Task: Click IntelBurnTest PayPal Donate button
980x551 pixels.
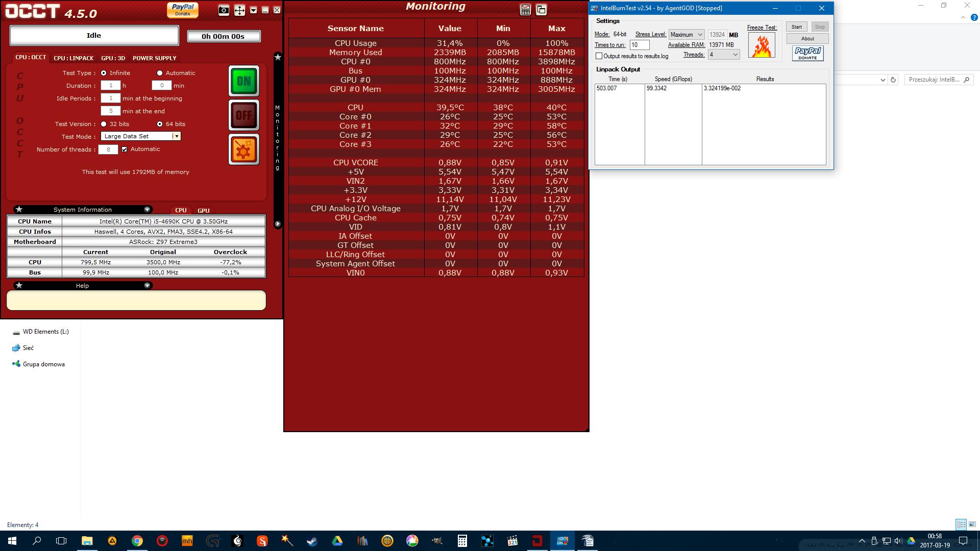Action: coord(808,53)
